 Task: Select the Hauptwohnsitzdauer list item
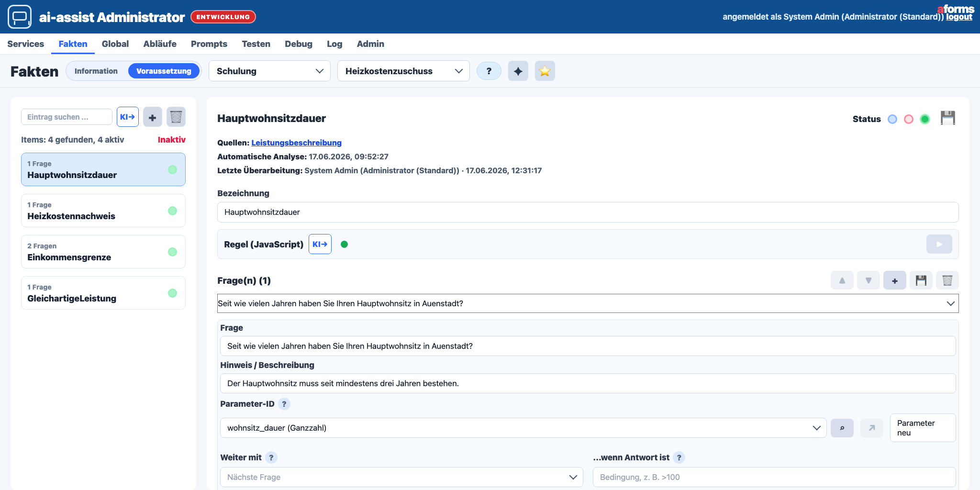tap(103, 169)
